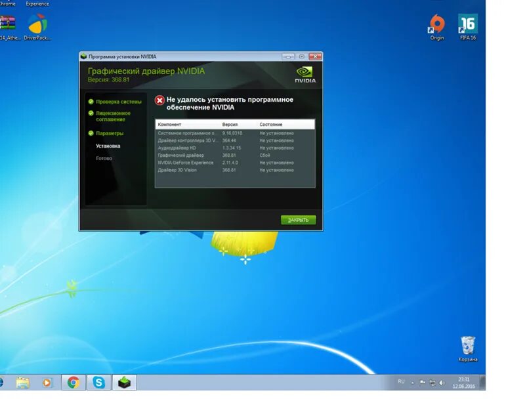Click green checkmark next to Лицензионное соглашение
Image resolution: width=525 pixels, height=420 pixels.
pos(91,114)
